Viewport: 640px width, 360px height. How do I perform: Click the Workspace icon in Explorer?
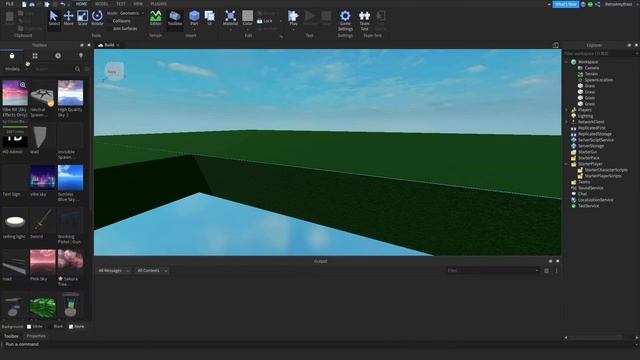pyautogui.click(x=573, y=62)
